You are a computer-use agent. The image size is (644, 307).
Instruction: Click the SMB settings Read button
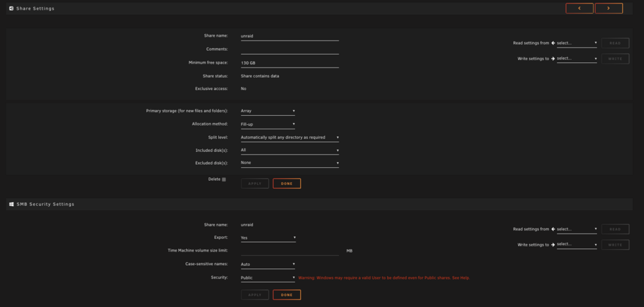click(615, 229)
